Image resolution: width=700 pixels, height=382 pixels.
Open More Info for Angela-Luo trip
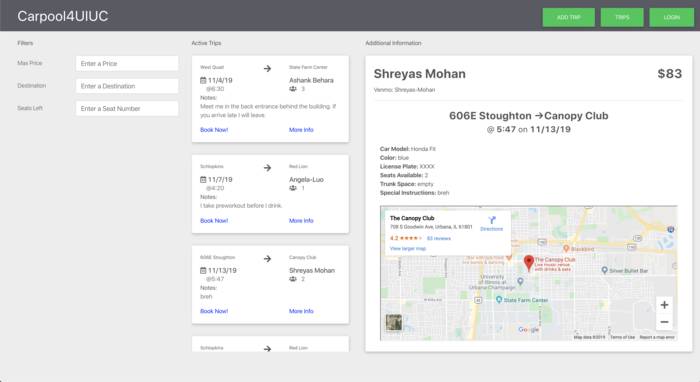[301, 220]
